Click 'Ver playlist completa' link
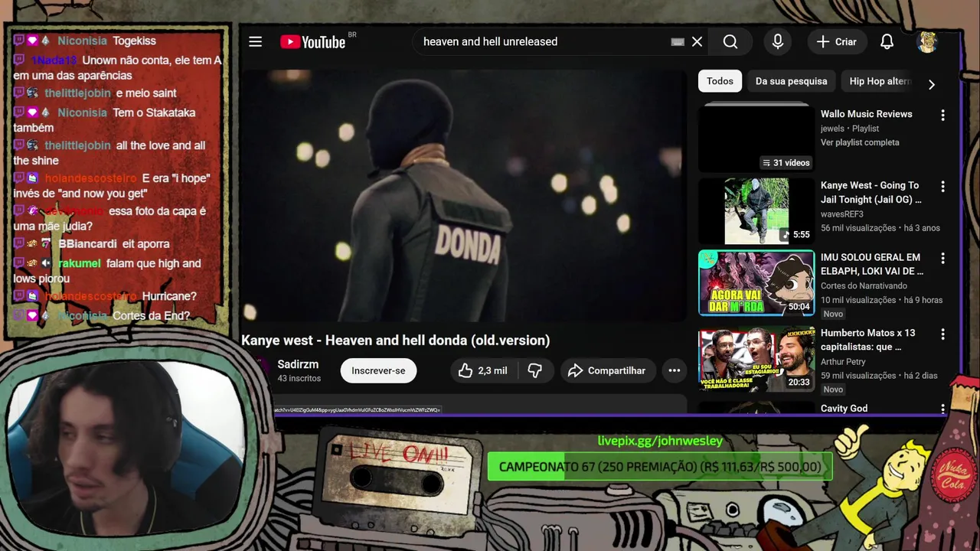 (x=860, y=142)
